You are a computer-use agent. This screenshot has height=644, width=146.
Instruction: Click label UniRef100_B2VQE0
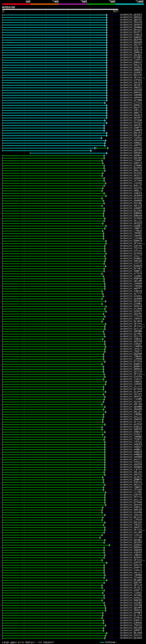click(x=131, y=58)
